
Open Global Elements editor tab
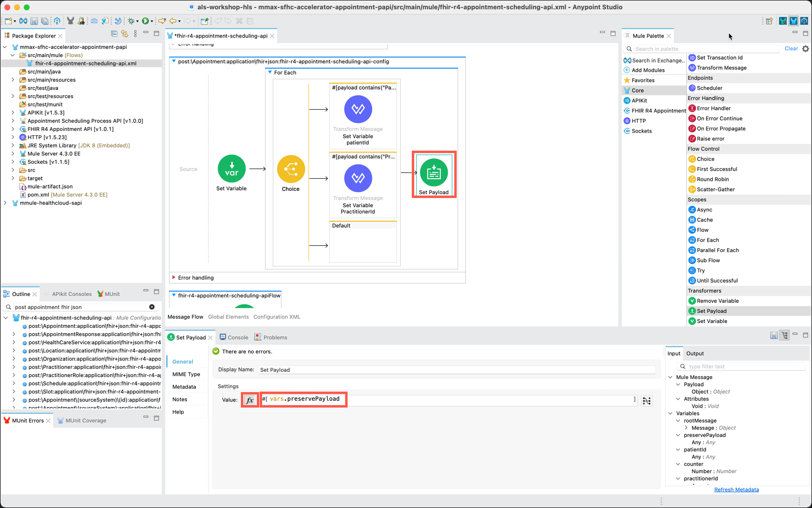(x=228, y=317)
